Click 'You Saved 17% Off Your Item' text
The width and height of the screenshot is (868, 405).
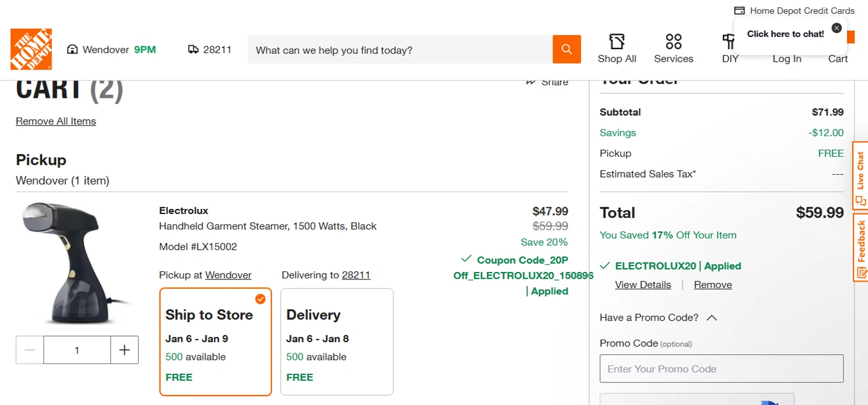tap(668, 235)
